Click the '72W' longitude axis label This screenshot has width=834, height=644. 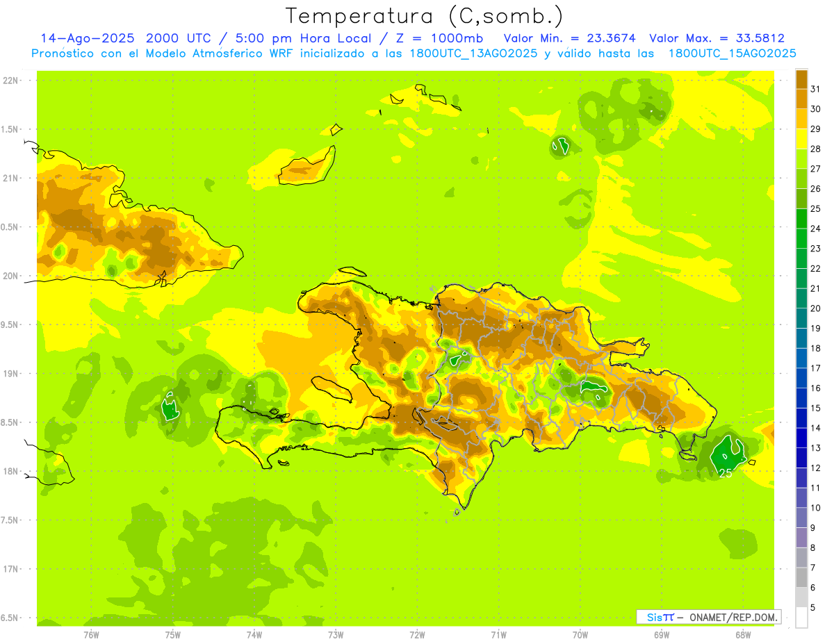coord(417,634)
